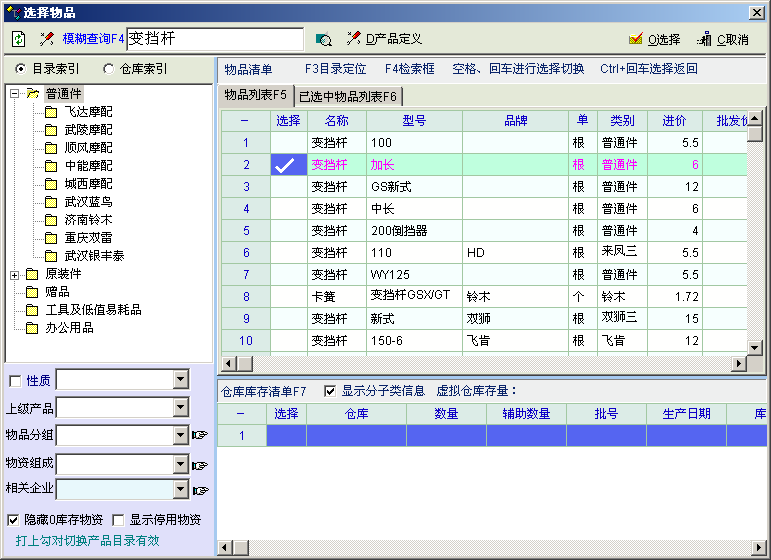Open the 武汉蓝鸟 folder in tree
Image resolution: width=771 pixels, height=560 pixels.
coord(88,202)
